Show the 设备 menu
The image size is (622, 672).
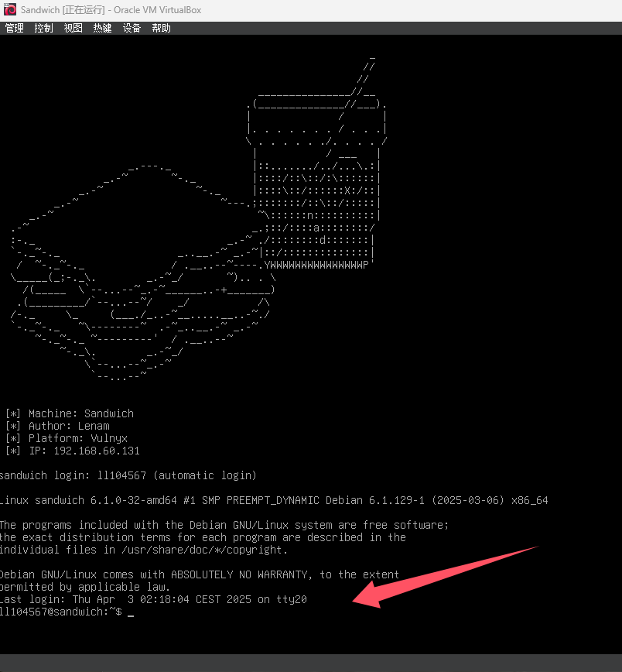tap(132, 28)
